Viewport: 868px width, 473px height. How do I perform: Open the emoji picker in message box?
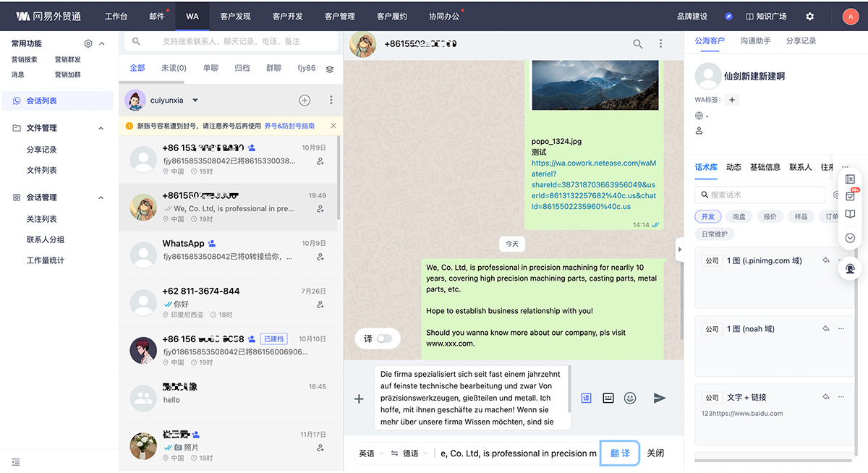pyautogui.click(x=630, y=398)
